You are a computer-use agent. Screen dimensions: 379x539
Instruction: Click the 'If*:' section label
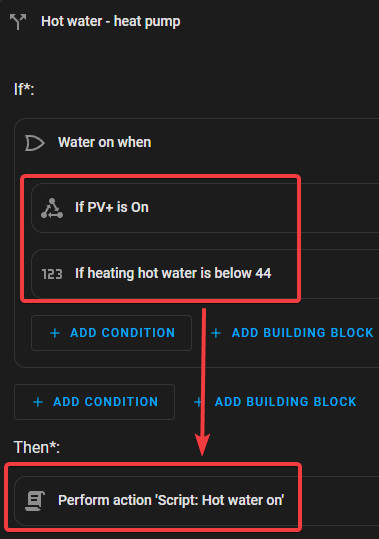click(x=24, y=89)
